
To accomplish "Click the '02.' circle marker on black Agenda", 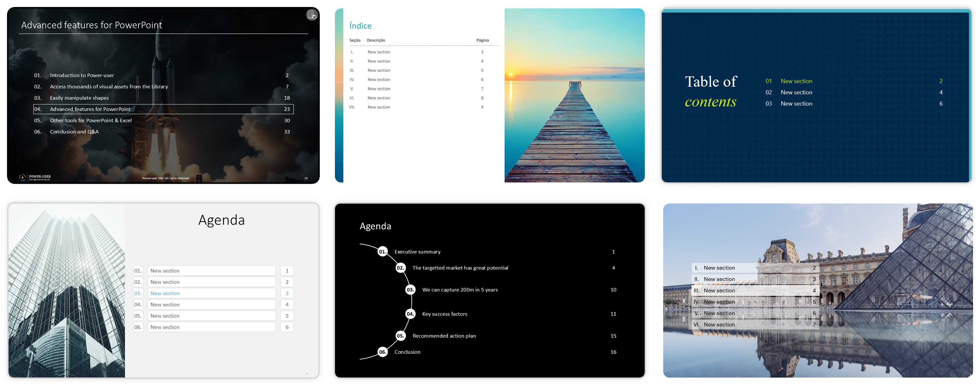I will click(400, 268).
